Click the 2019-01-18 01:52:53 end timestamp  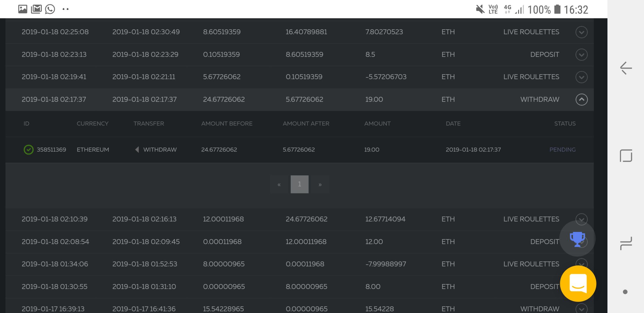145,264
